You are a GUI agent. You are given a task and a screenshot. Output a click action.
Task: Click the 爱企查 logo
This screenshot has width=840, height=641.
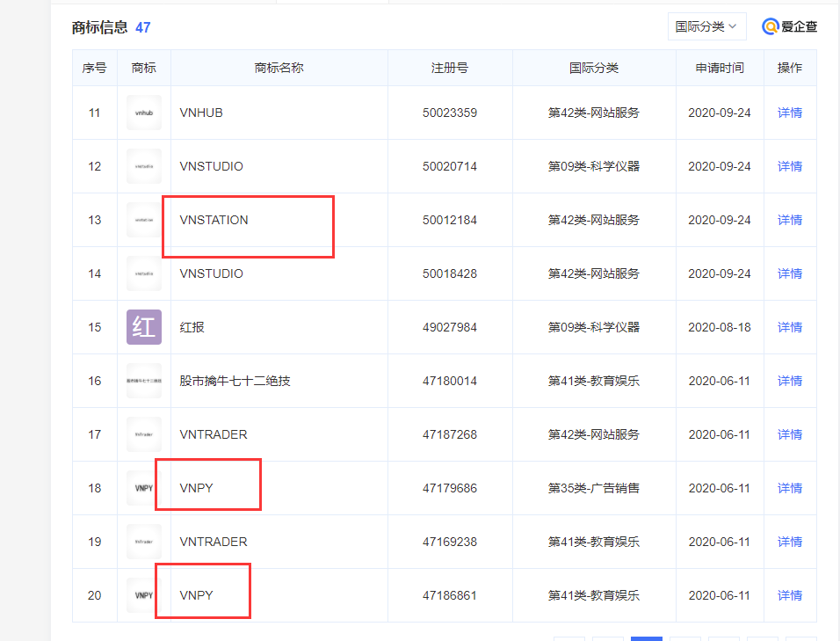click(789, 26)
